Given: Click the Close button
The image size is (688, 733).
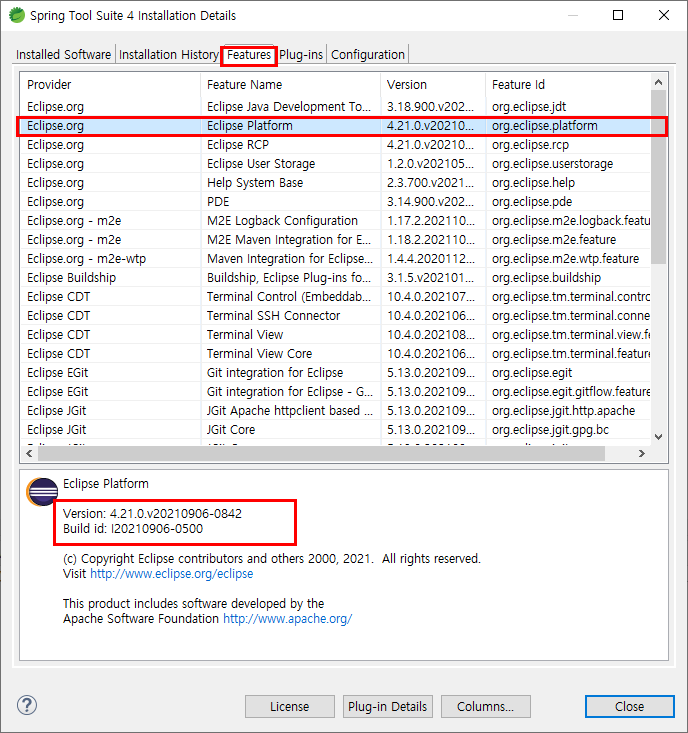Looking at the screenshot, I should (630, 706).
